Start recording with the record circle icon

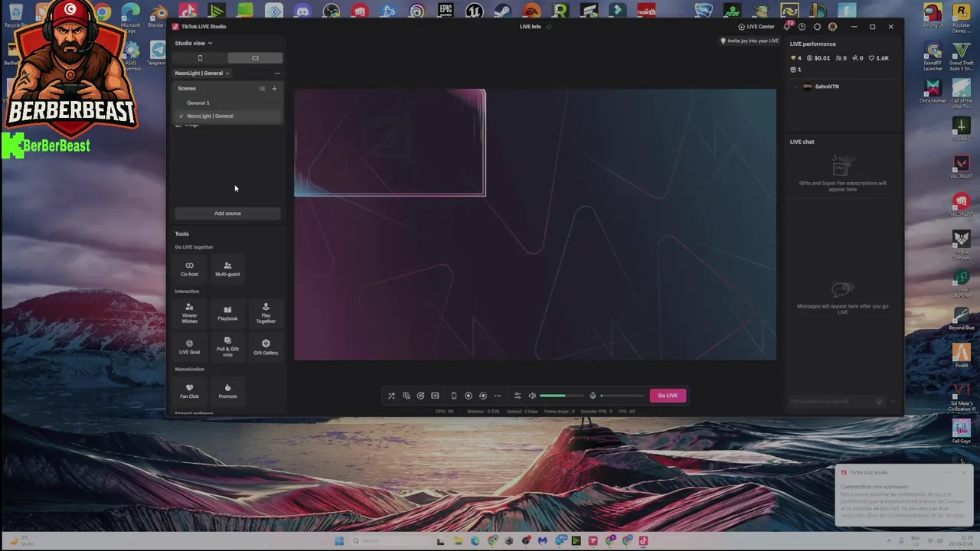click(x=468, y=396)
